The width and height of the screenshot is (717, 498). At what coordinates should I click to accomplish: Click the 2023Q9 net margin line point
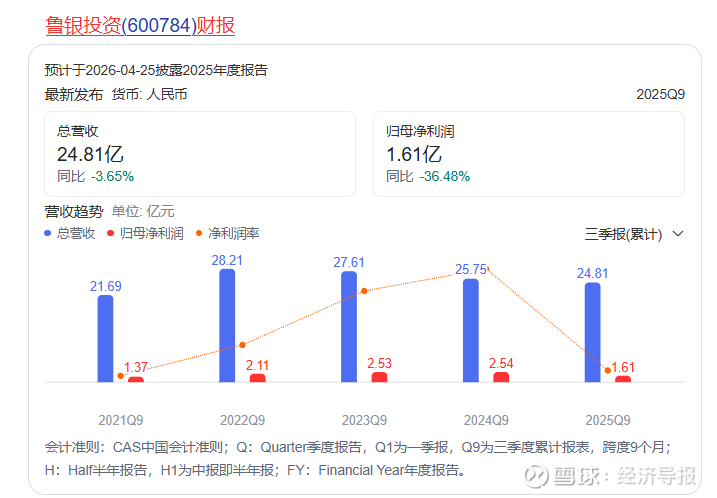(x=364, y=291)
